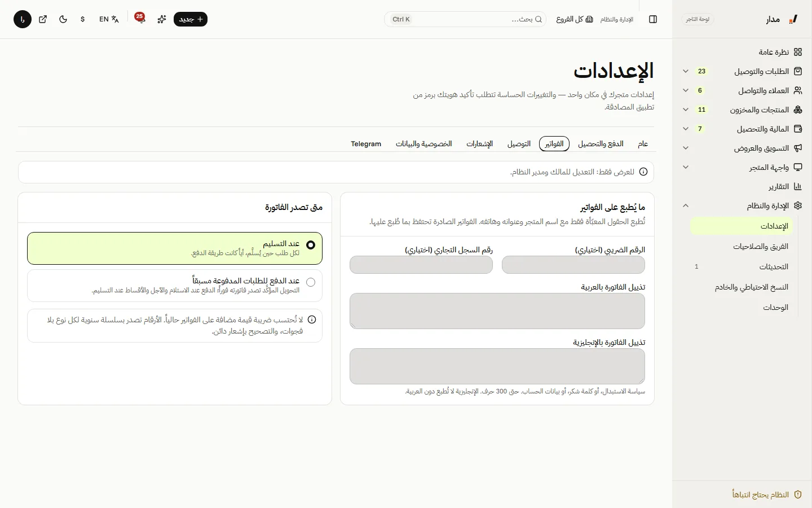Viewport: 812px width, 508px height.
Task: Click the جديد new button
Action: (x=191, y=19)
